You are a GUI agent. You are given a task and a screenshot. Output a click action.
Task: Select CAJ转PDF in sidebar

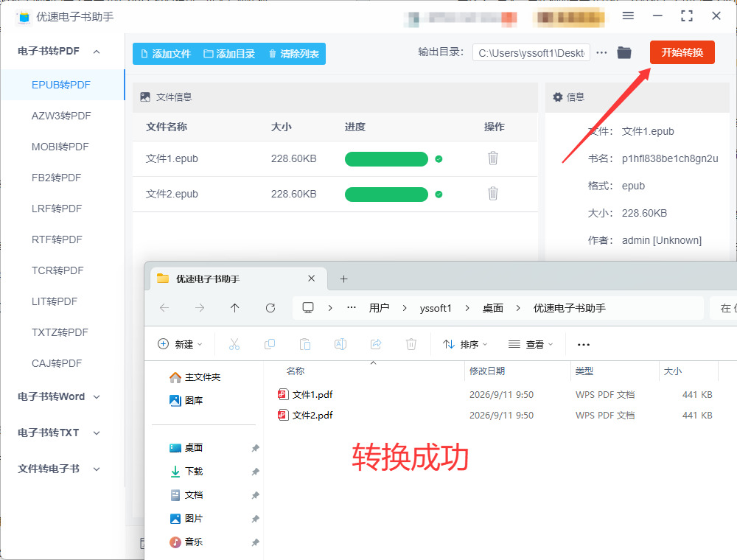click(x=57, y=363)
